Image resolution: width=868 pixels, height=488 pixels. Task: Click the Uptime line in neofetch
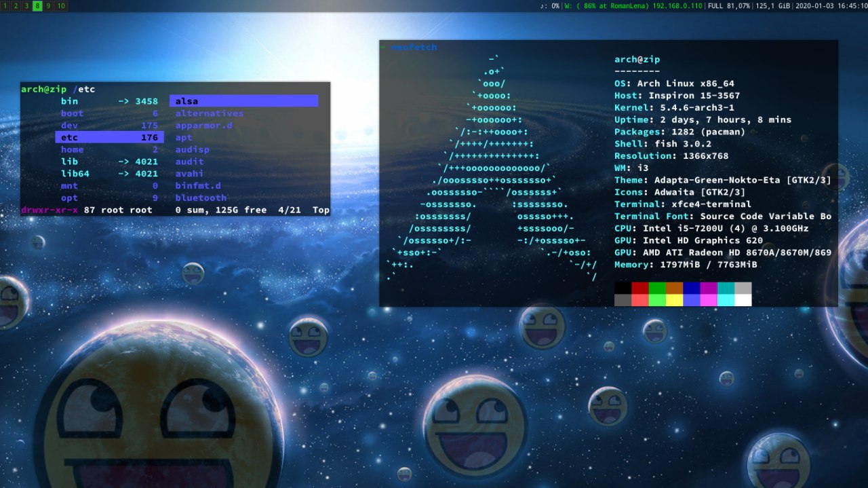(703, 119)
